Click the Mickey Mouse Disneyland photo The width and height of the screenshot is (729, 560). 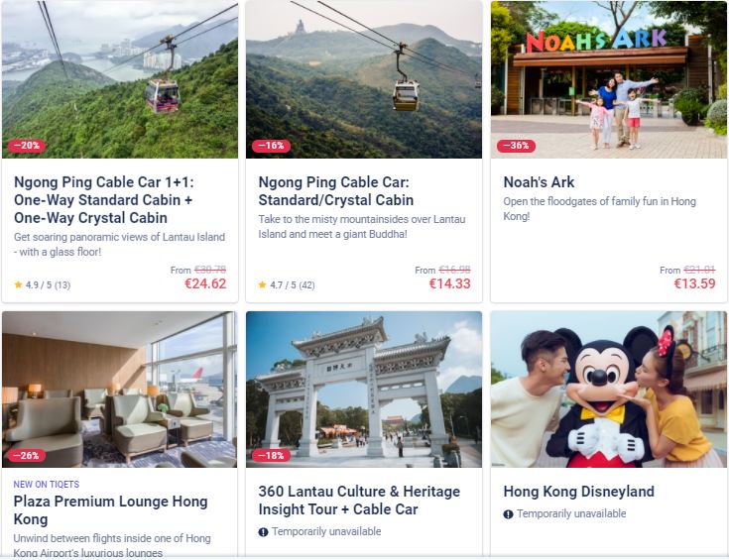click(609, 390)
